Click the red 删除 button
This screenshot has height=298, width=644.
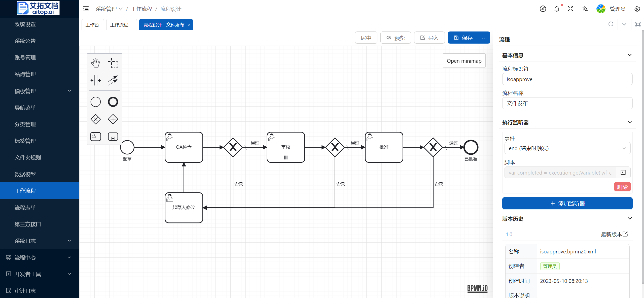coord(622,187)
